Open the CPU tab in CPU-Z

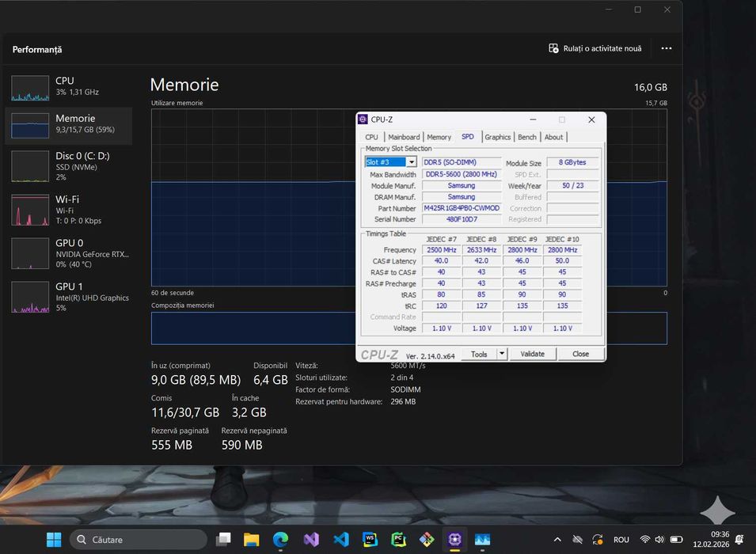point(371,137)
